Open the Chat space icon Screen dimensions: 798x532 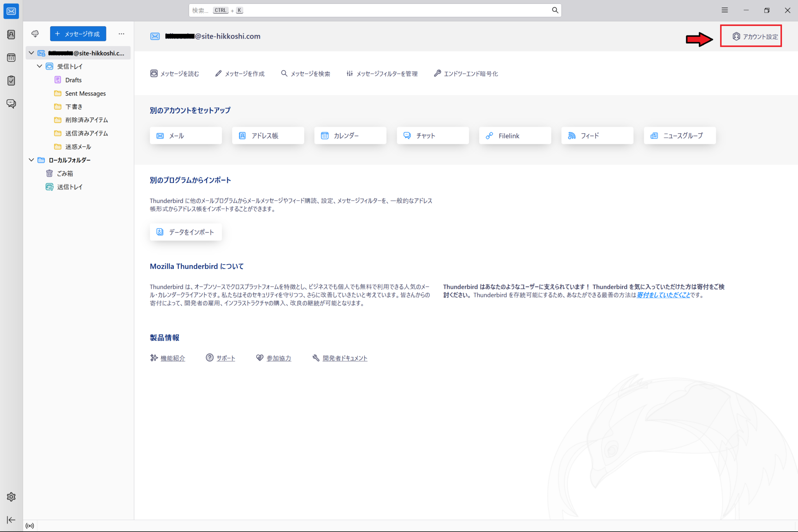tap(11, 104)
